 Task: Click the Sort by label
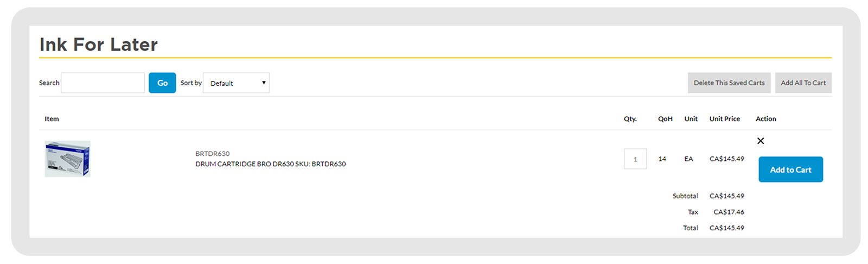click(191, 83)
